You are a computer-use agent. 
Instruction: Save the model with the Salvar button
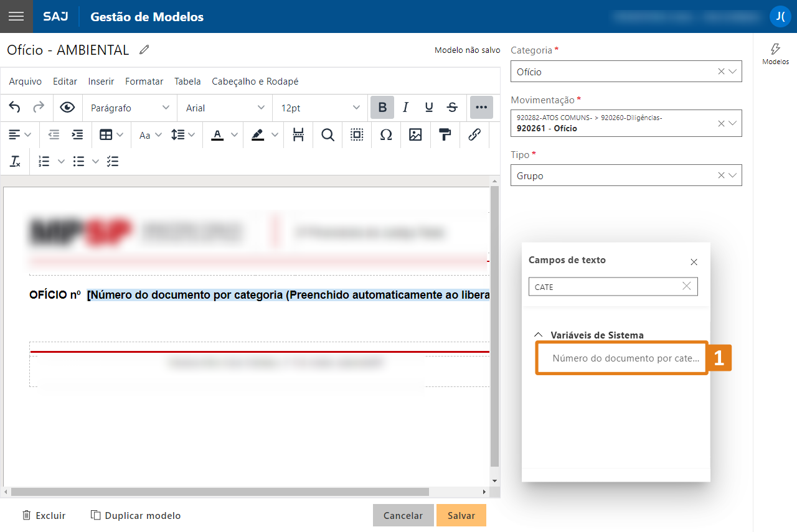(461, 515)
